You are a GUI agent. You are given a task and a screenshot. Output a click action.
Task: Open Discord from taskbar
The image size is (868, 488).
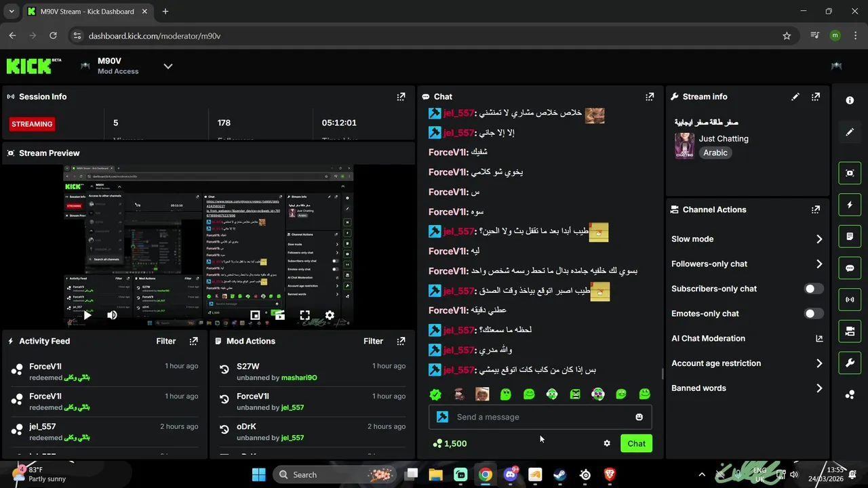[511, 474]
